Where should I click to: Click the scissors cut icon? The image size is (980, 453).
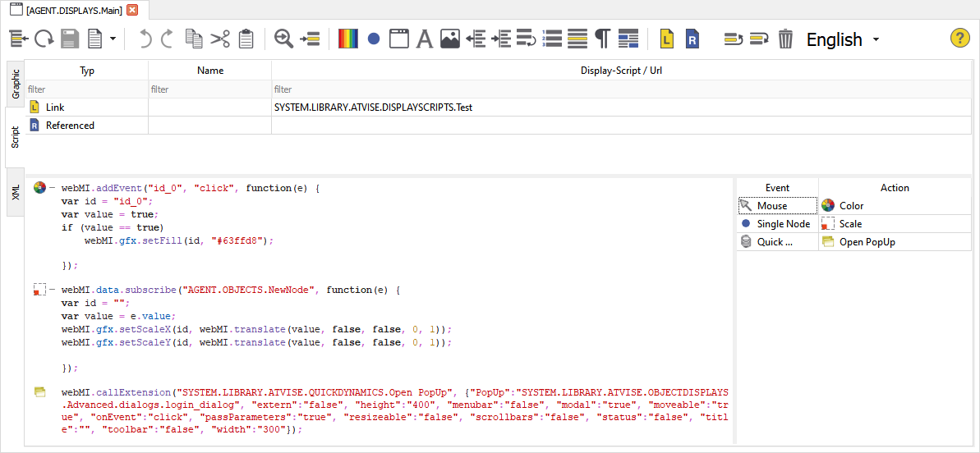click(220, 39)
